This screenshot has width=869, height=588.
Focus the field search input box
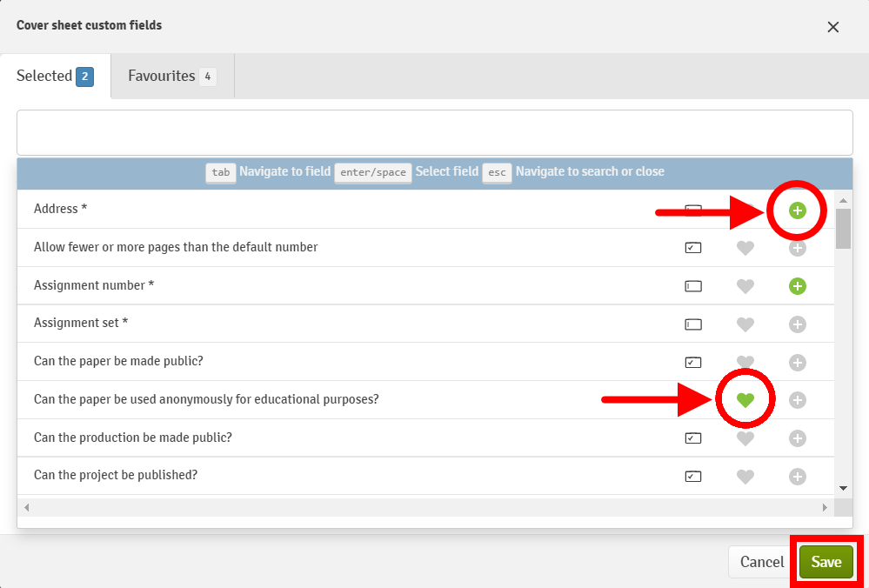coord(434,132)
